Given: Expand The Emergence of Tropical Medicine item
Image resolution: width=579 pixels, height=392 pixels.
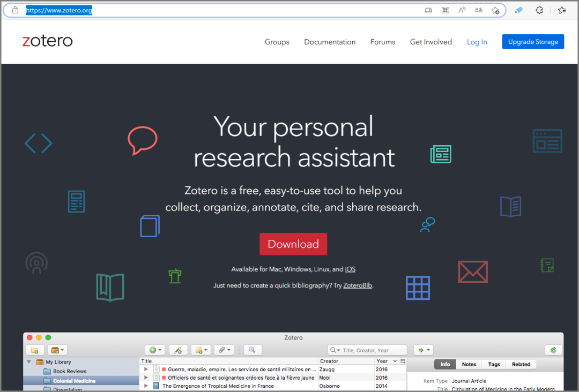Looking at the screenshot, I should pos(146,386).
